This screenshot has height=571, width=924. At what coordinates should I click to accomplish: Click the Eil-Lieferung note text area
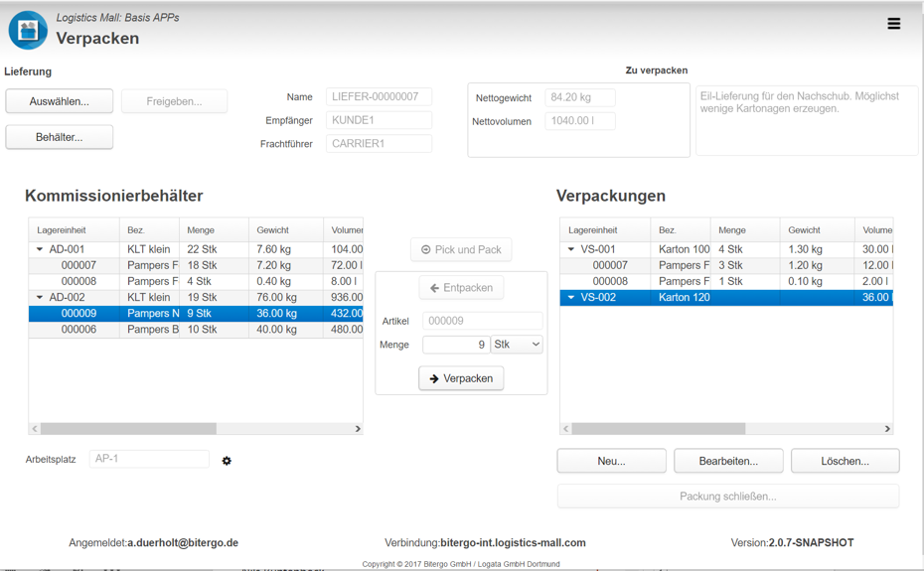(807, 121)
